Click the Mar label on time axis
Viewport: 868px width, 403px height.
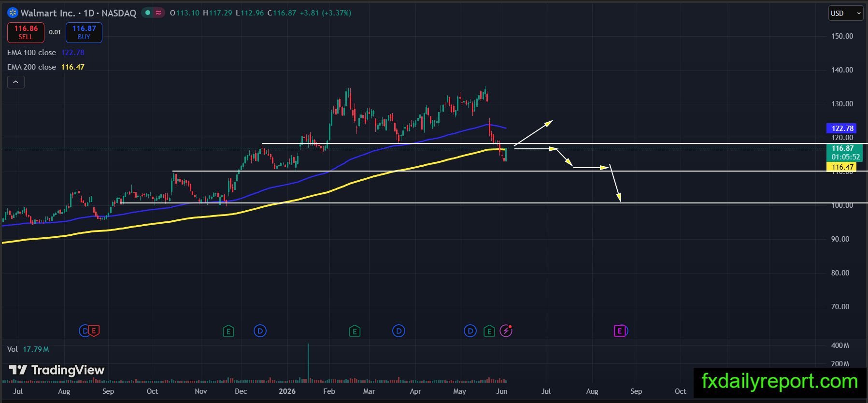pos(369,391)
